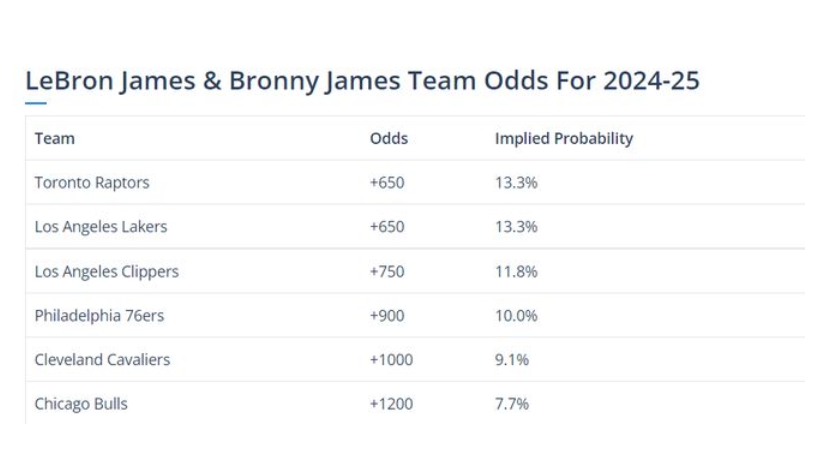Click the Cleveland Cavaliers team name
This screenshot has height=456, width=829.
pyautogui.click(x=102, y=359)
